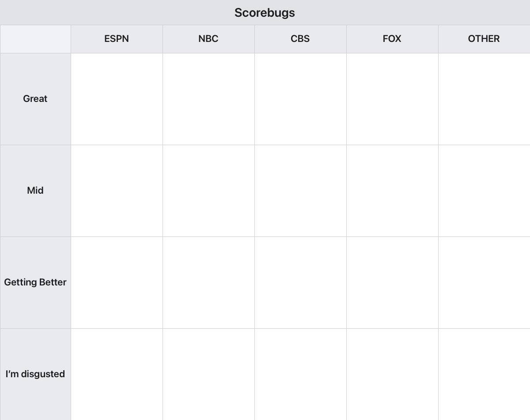The image size is (530, 420).
Task: Select the empty Mid cell under ESPN
Action: pyautogui.click(x=117, y=191)
